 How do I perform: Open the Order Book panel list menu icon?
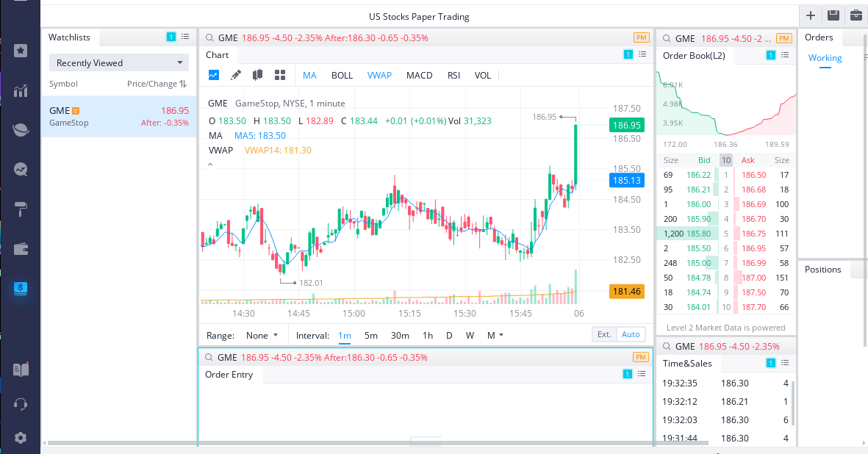coord(785,55)
